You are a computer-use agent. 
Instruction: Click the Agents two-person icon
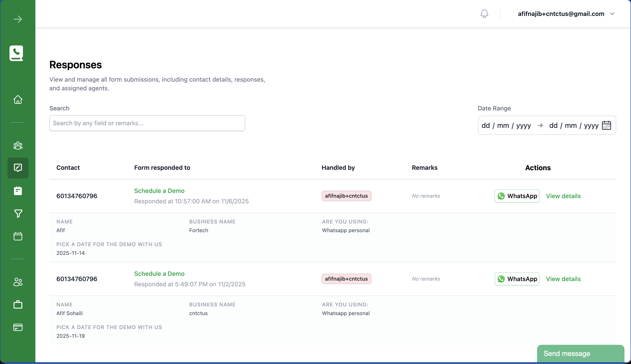click(x=18, y=282)
